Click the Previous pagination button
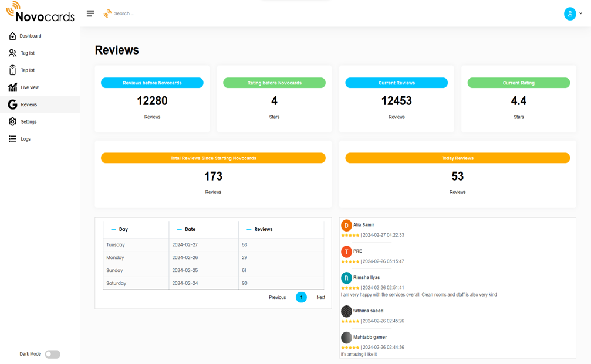 point(277,297)
